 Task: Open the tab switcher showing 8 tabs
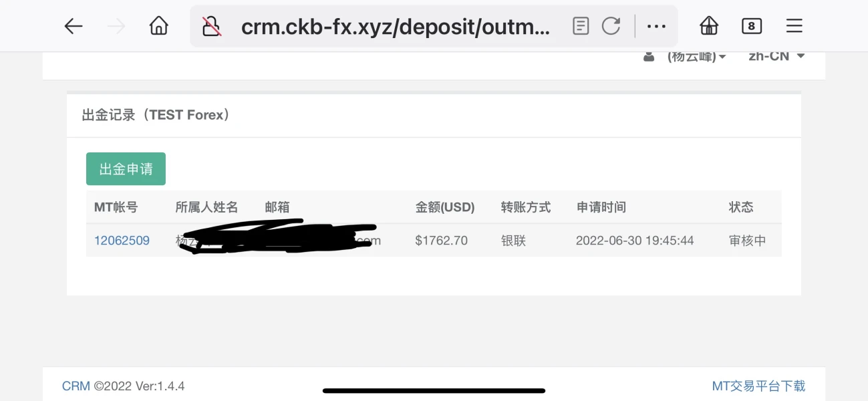pos(752,26)
